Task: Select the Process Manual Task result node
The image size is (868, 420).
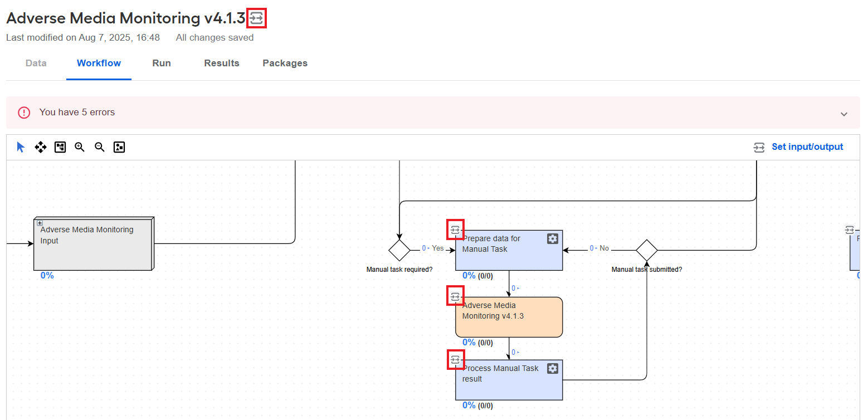Action: point(509,380)
